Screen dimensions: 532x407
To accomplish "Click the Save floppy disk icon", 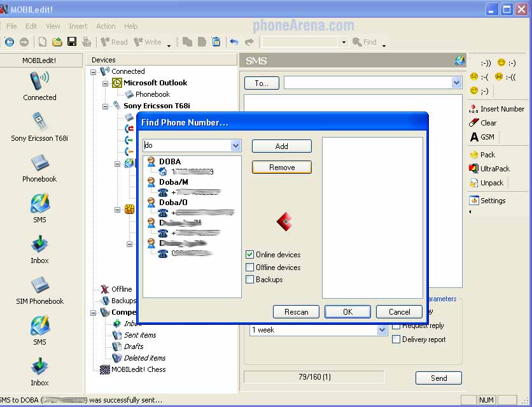I will (x=71, y=42).
